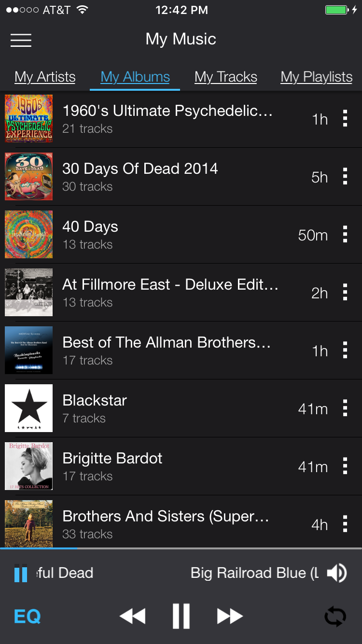The height and width of the screenshot is (644, 362).
Task: Toggle repeat mode
Action: pos(335,616)
